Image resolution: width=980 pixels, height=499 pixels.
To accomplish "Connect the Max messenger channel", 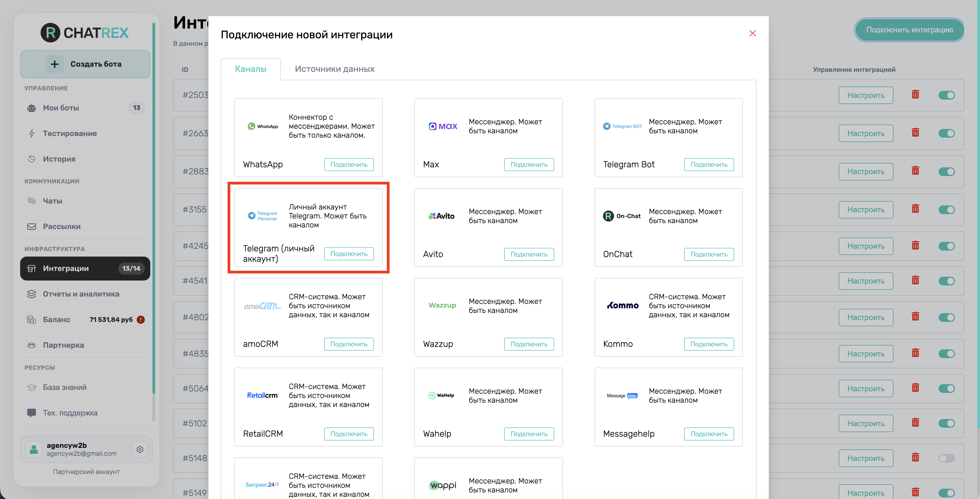I will click(529, 165).
